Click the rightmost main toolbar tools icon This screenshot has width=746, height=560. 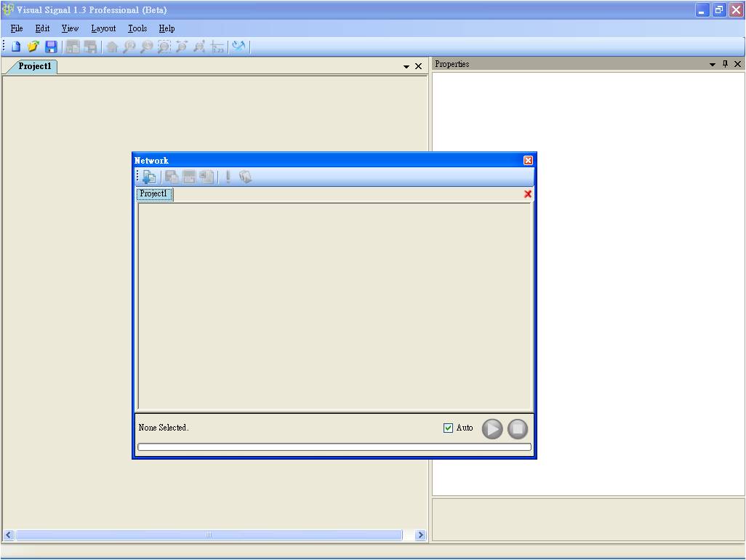pos(239,47)
